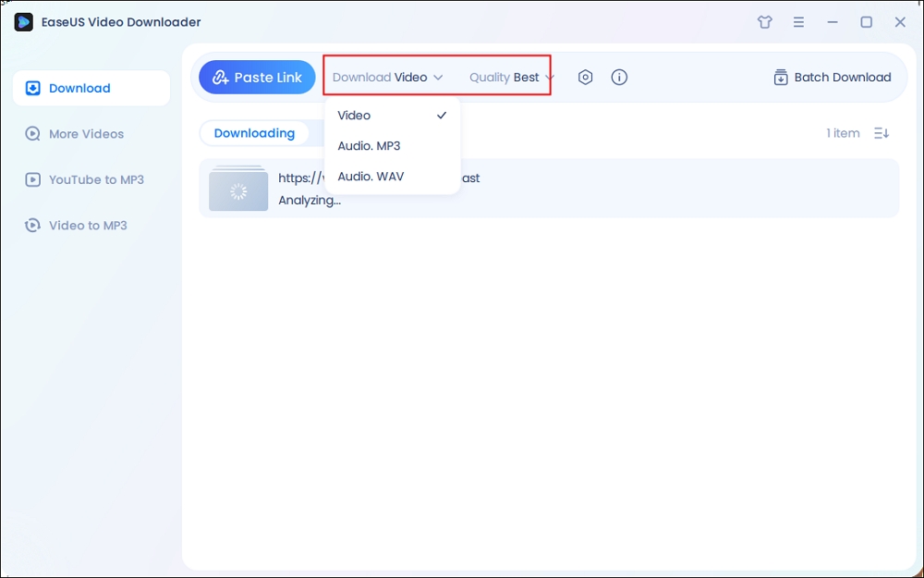Click the analyzing video thumbnail
The width and height of the screenshot is (924, 578).
238,189
